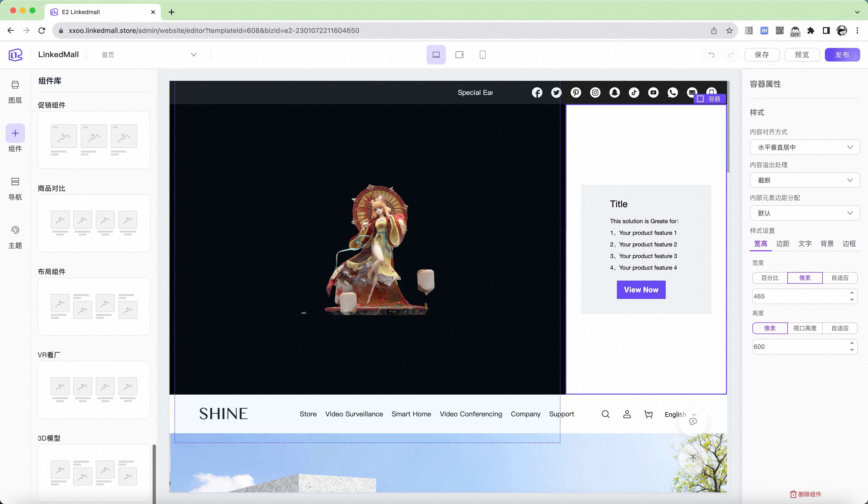This screenshot has width=868, height=504.
Task: Open the 主题 theme palette icon
Action: coord(15,230)
